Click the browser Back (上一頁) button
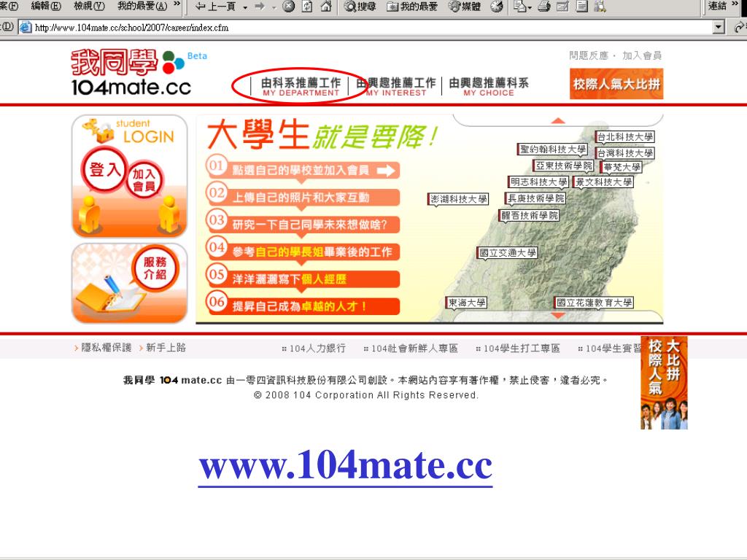 (216, 6)
